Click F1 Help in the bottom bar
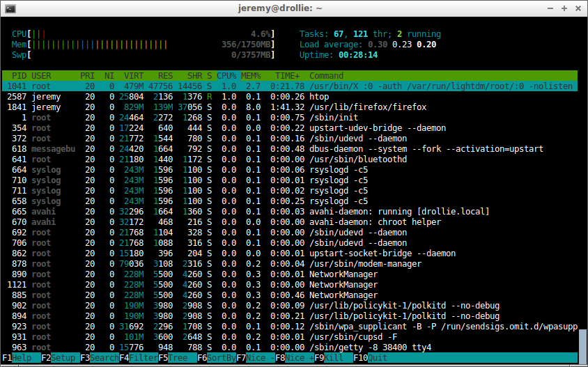The image size is (588, 367). [x=22, y=358]
